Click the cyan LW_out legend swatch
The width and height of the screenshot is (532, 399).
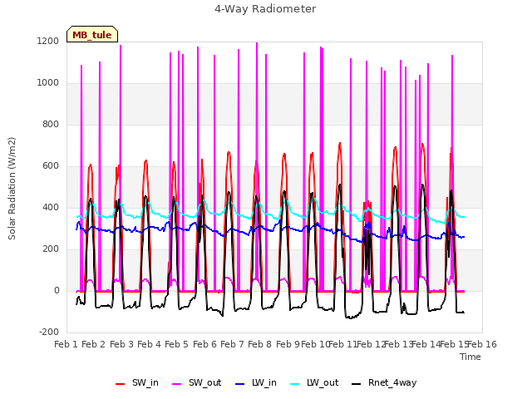point(295,384)
